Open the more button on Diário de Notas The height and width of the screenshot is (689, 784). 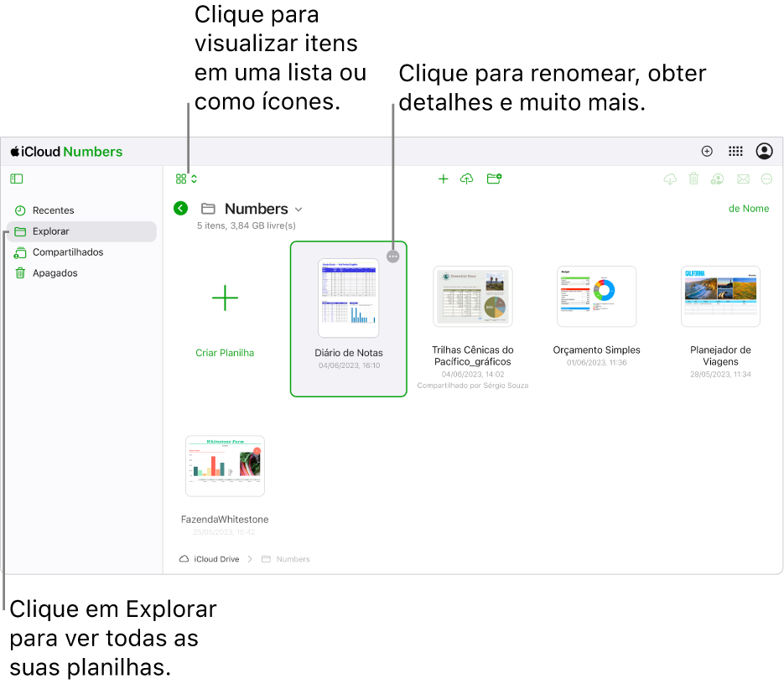tap(393, 256)
